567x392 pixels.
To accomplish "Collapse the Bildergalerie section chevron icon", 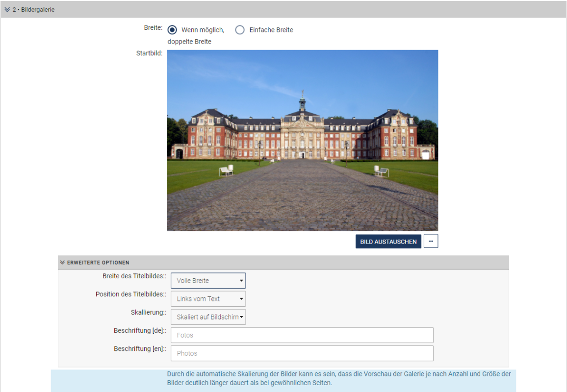I will coord(7,10).
